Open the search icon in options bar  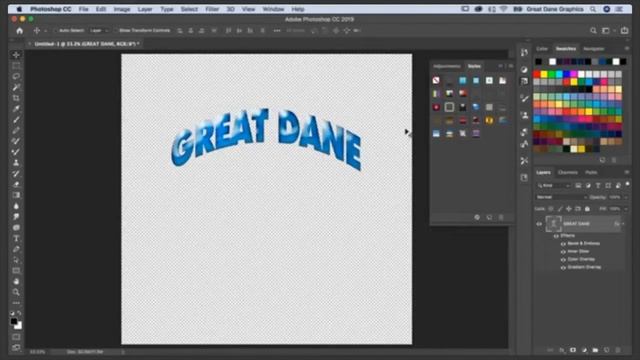pos(593,31)
